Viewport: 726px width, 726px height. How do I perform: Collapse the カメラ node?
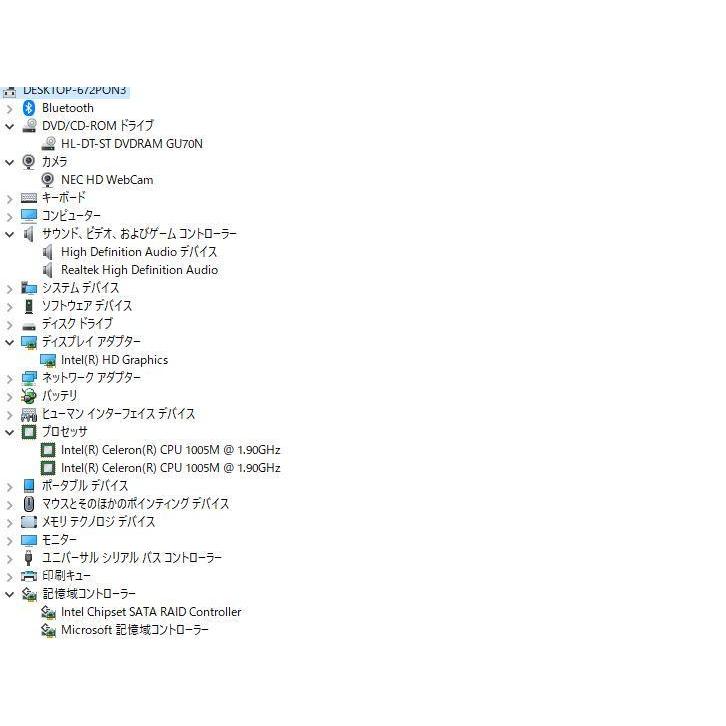[x=9, y=163]
